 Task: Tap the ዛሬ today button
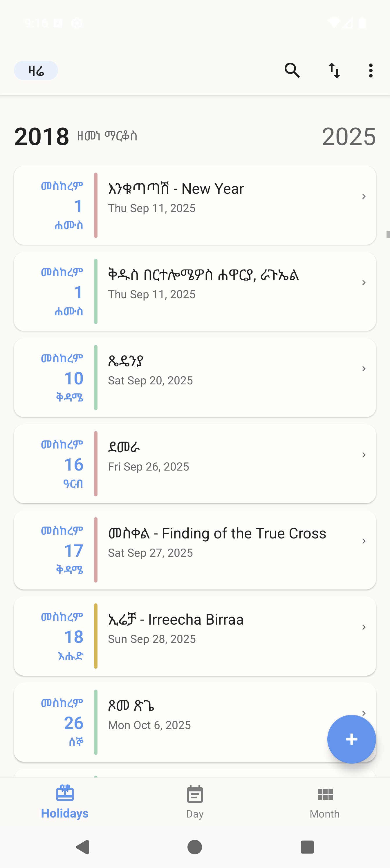pyautogui.click(x=36, y=70)
